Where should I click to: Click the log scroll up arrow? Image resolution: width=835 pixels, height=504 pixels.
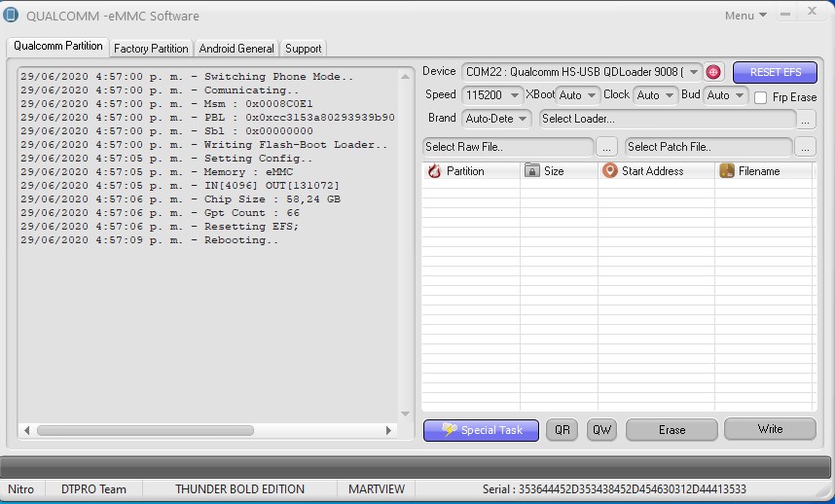(405, 77)
